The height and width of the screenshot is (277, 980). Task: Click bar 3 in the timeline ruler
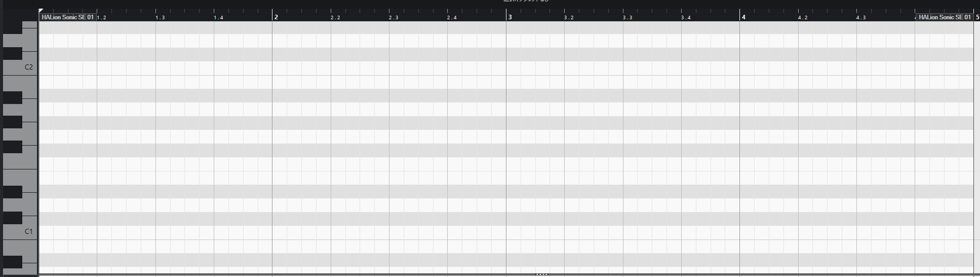510,17
